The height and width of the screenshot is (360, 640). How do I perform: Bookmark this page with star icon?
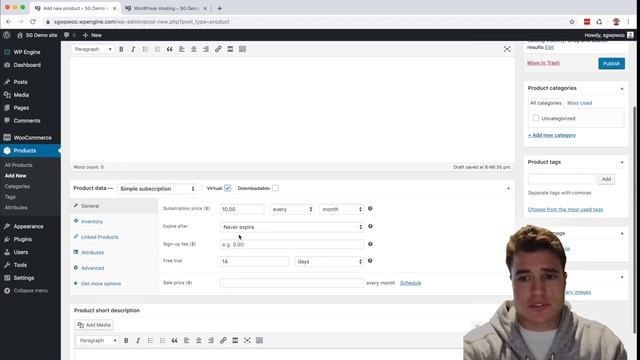point(572,22)
